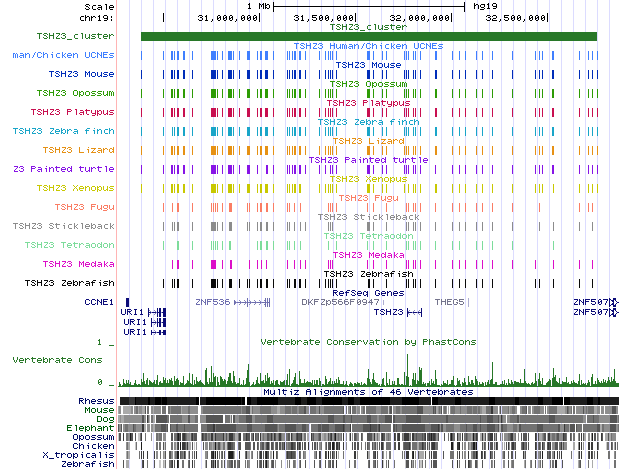Click the chr19 position ruler label
This screenshot has width=620, height=469.
98,18
